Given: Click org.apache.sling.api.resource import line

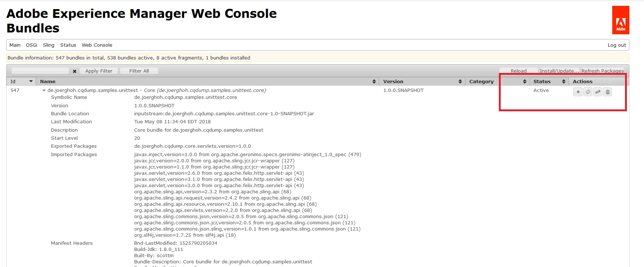Looking at the screenshot, I should pos(225,204).
